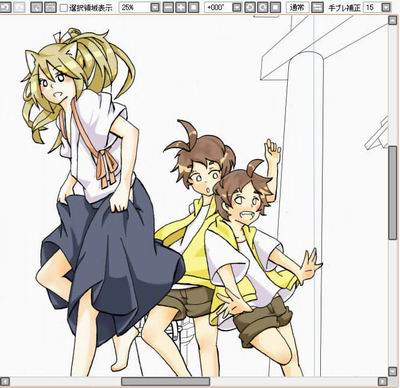Image resolution: width=400 pixels, height=388 pixels.
Task: Zoom in with the plus button
Action: point(181,7)
